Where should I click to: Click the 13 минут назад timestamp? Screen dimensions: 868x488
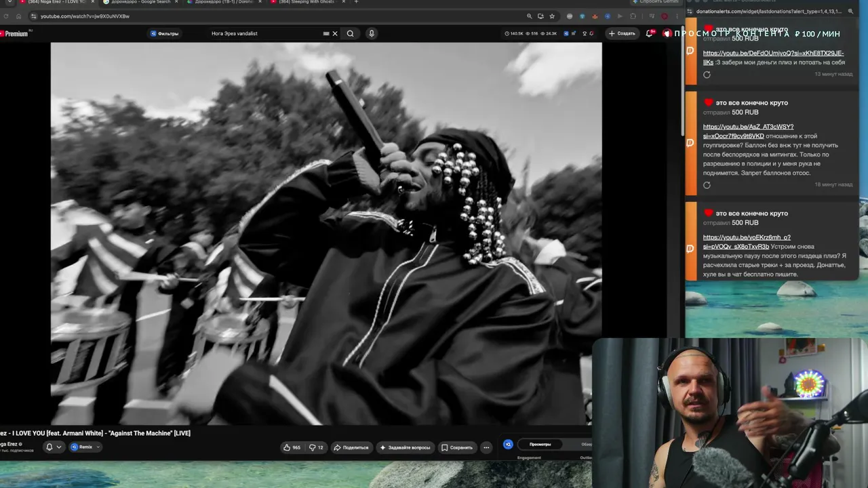[833, 74]
